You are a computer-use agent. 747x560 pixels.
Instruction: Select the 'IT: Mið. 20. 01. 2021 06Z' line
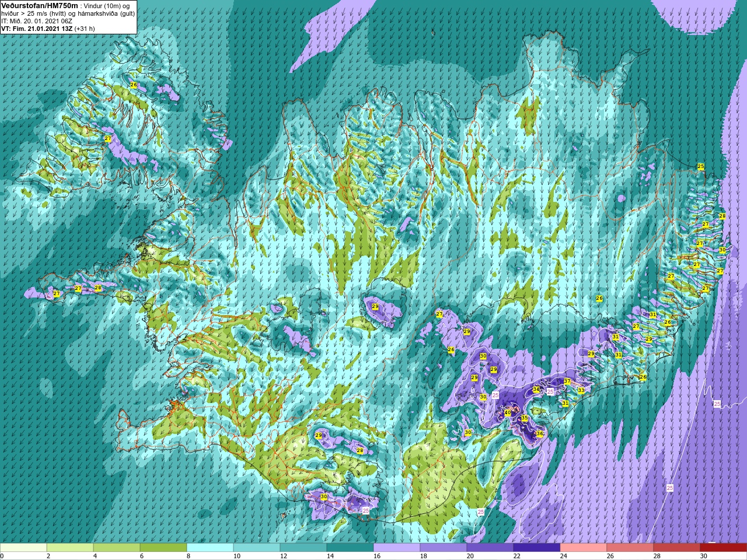[37, 21]
